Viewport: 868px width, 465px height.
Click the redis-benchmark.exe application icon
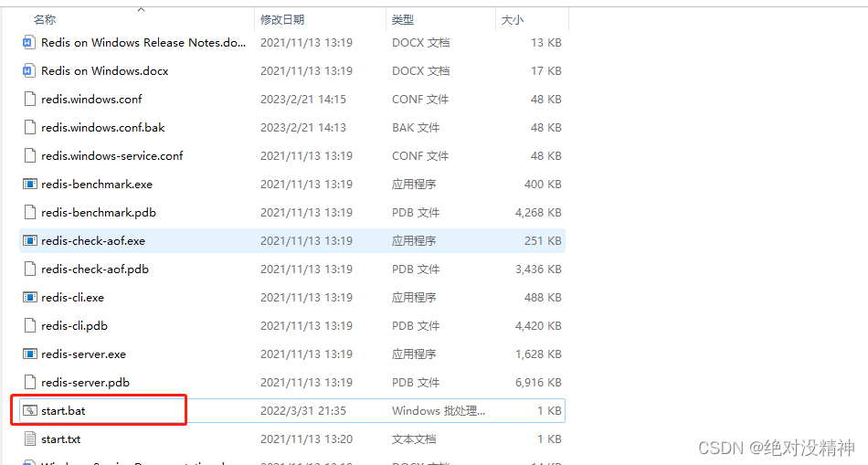tap(30, 184)
